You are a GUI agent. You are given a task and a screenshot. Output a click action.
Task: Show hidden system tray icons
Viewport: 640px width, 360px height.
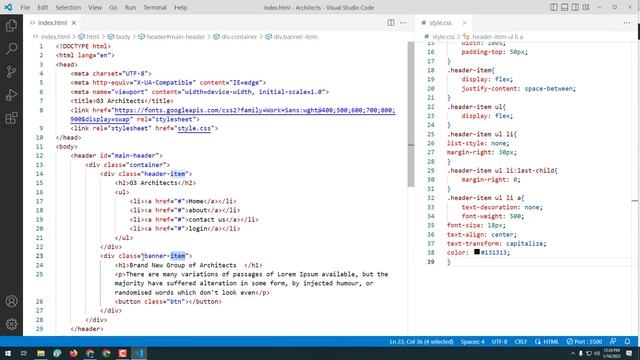pyautogui.click(x=572, y=353)
